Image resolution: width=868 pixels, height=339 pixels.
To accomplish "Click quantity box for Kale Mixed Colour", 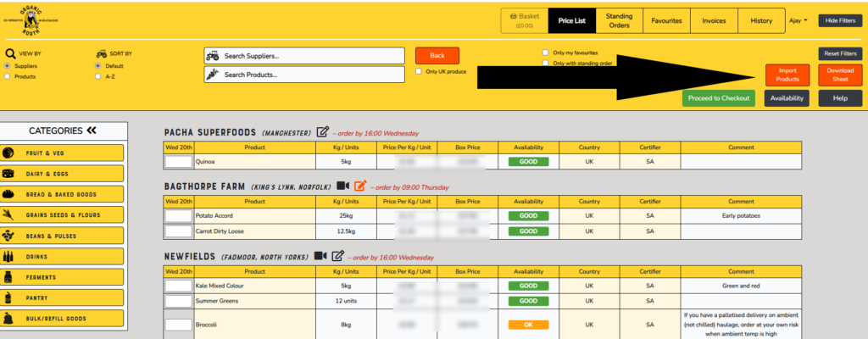I will coord(179,286).
